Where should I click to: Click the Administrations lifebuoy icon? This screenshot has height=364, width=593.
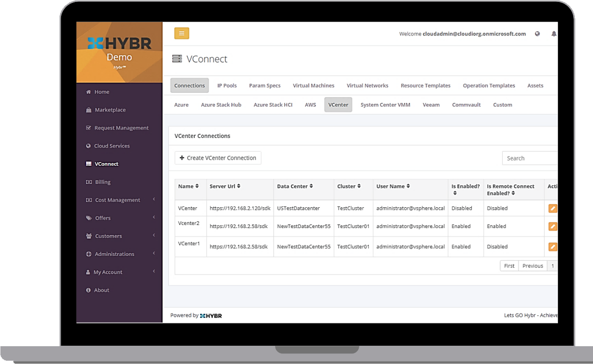click(88, 254)
